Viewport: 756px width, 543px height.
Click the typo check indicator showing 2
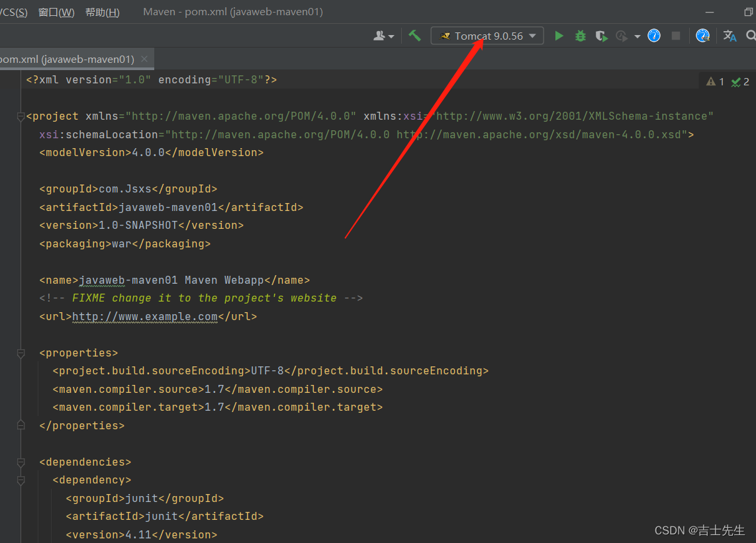pyautogui.click(x=740, y=82)
